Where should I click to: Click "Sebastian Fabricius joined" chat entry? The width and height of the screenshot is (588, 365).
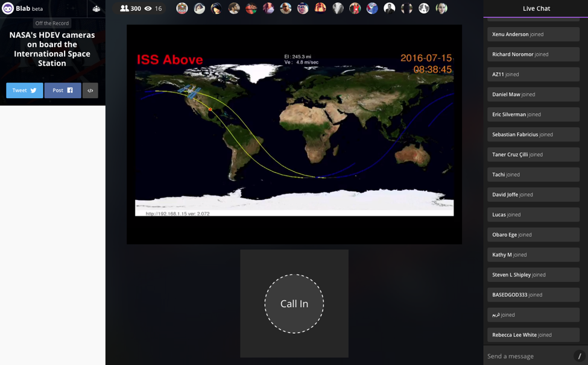tap(533, 134)
